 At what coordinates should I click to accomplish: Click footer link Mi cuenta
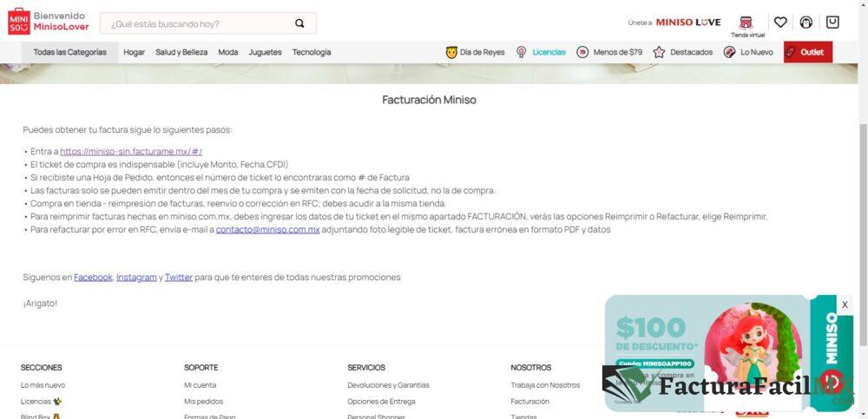(x=200, y=385)
